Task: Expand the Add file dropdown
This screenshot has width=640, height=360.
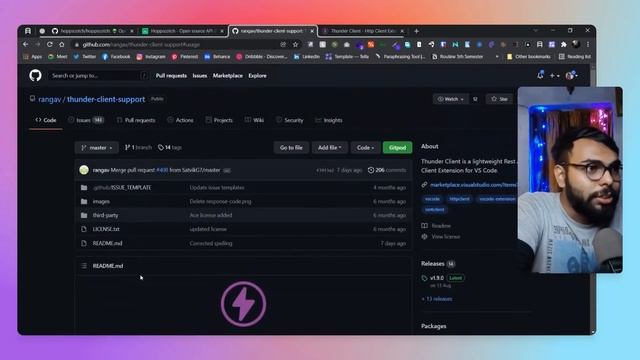Action: tap(330, 147)
